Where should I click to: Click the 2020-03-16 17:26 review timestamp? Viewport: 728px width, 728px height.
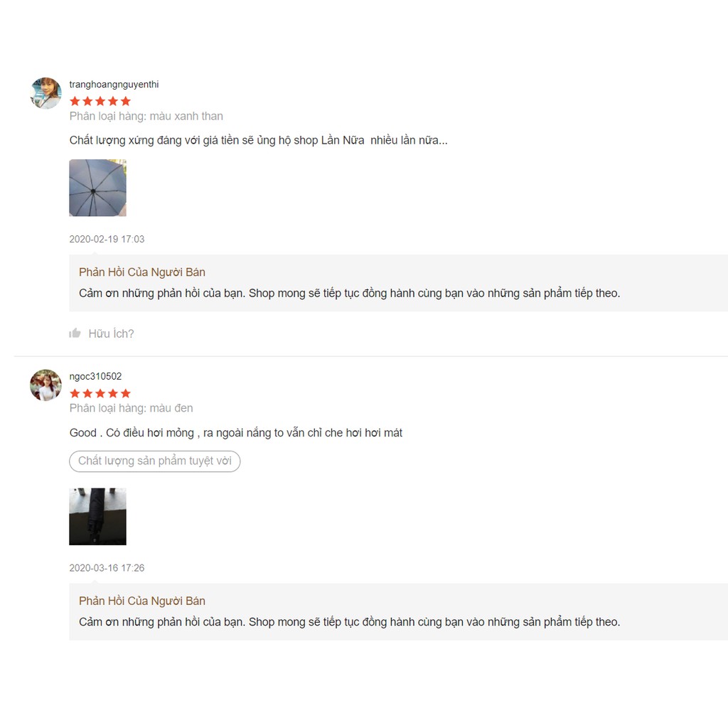click(107, 568)
